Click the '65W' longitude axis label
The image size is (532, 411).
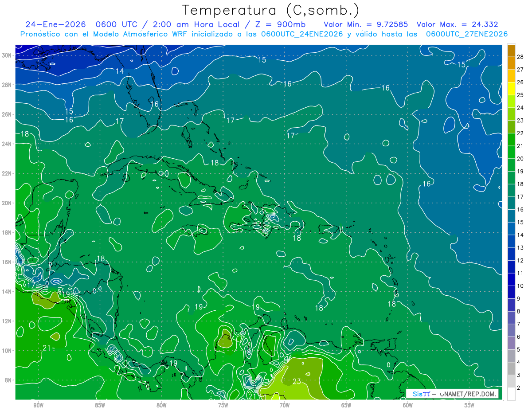click(346, 405)
